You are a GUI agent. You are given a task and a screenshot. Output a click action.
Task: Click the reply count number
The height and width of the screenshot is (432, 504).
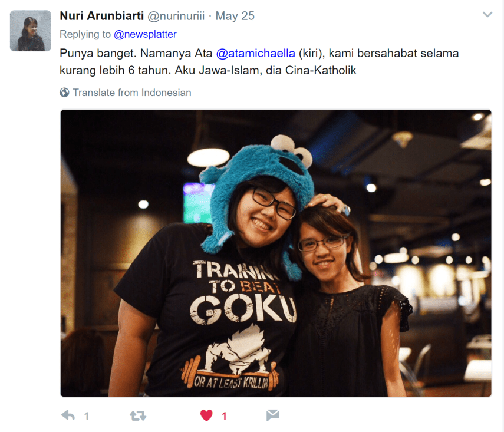point(86,416)
